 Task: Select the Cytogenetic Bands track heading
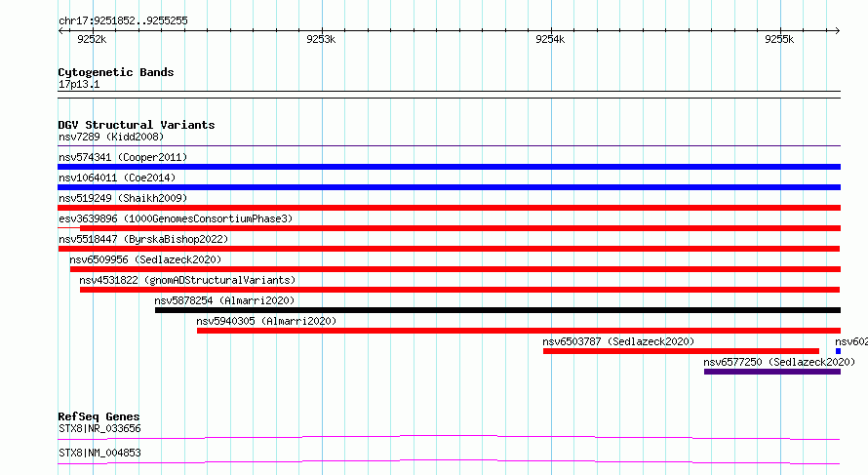[x=116, y=72]
